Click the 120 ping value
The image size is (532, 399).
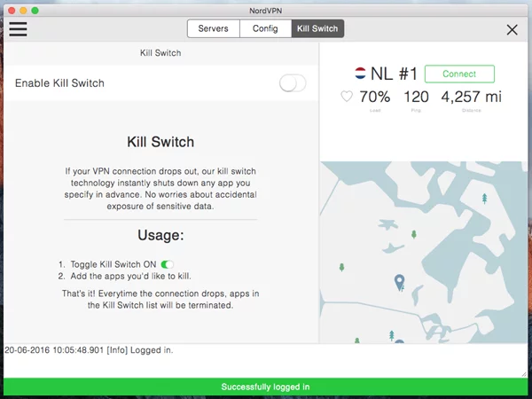coord(416,97)
